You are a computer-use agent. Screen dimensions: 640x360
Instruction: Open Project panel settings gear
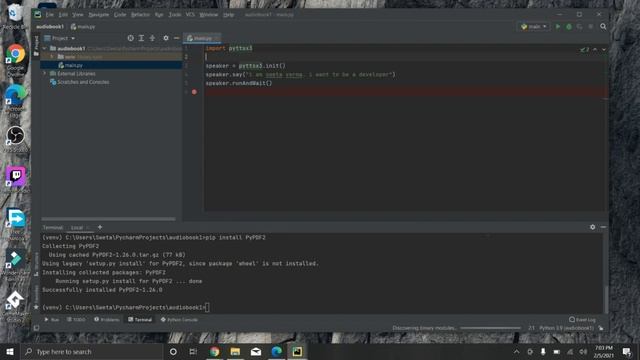(166, 38)
